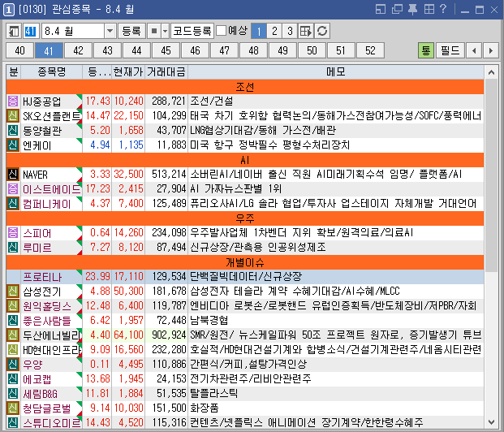Click the 신 badge icon for HD현대인프라
This screenshot has width=504, height=432.
[13, 350]
